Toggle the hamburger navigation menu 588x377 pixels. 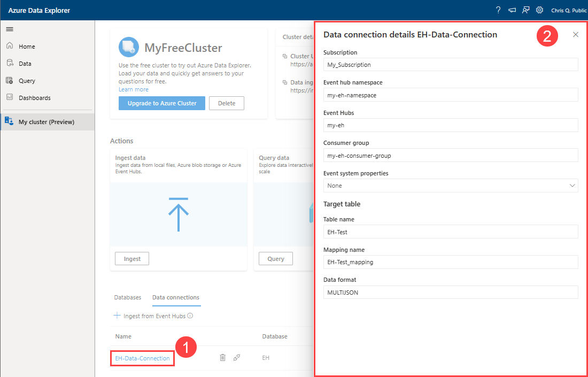tap(10, 29)
